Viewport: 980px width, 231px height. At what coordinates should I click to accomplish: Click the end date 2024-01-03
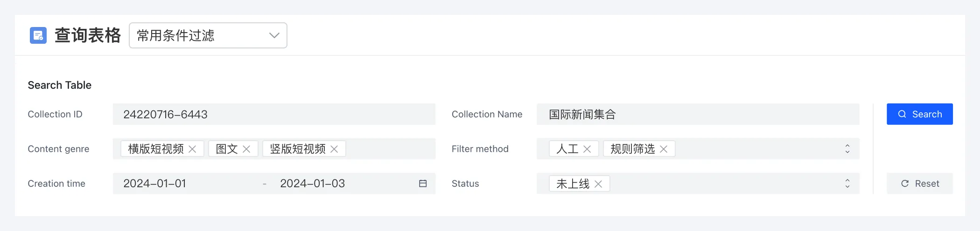click(312, 183)
